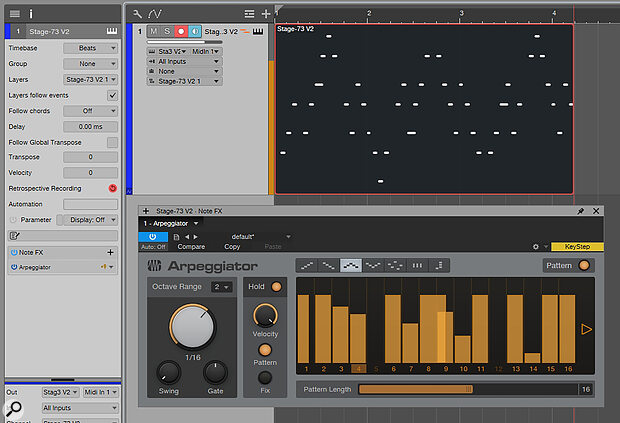Image resolution: width=620 pixels, height=423 pixels.
Task: Open the Display: Off dropdown
Action: [x=92, y=220]
